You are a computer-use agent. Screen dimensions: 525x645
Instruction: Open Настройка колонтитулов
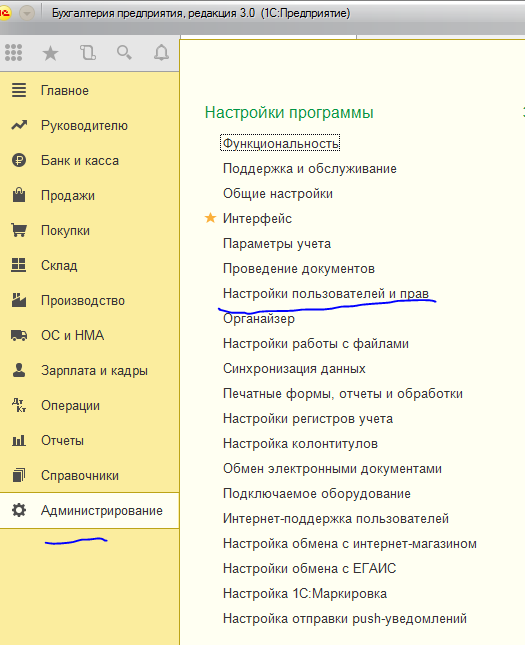click(x=300, y=443)
